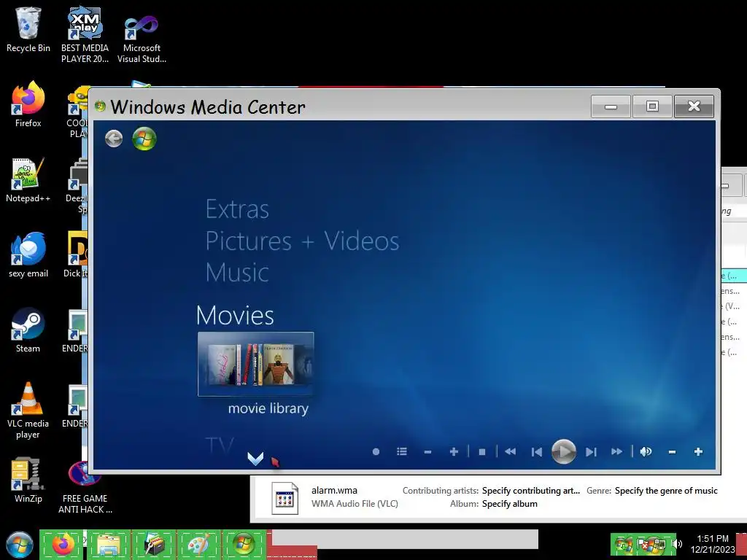This screenshot has height=560, width=747.
Task: Open File Explorer from the taskbar
Action: point(108,544)
